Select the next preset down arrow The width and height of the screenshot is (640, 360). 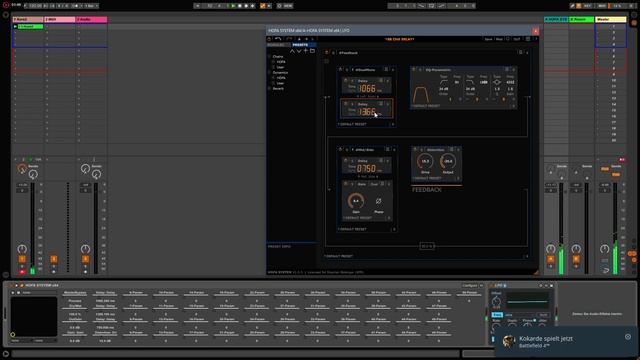pos(299,51)
